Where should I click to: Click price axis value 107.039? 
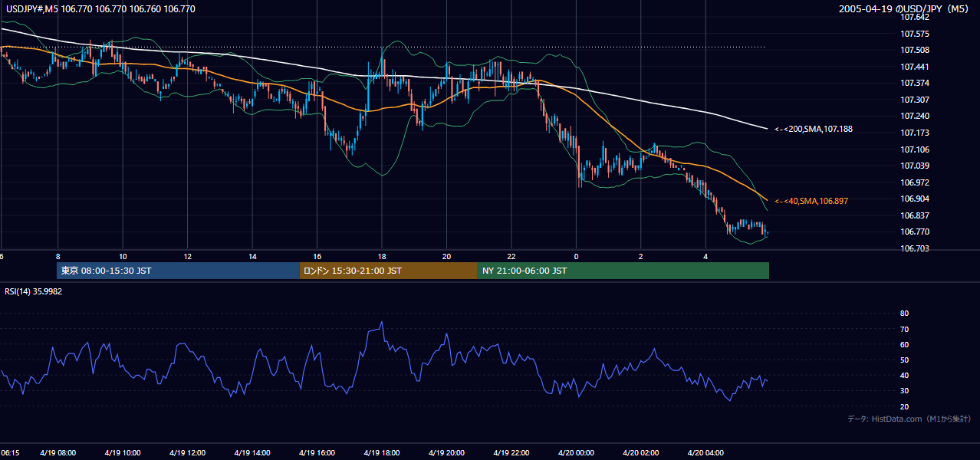coord(916,166)
